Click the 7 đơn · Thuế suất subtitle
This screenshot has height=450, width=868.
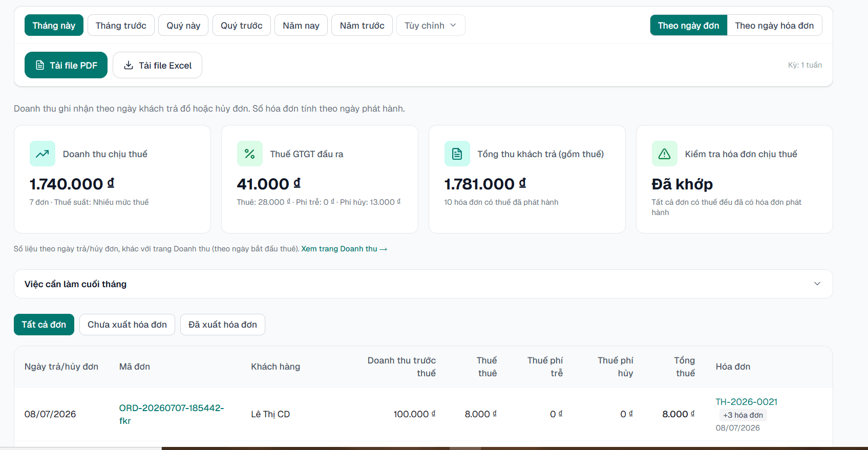click(89, 202)
